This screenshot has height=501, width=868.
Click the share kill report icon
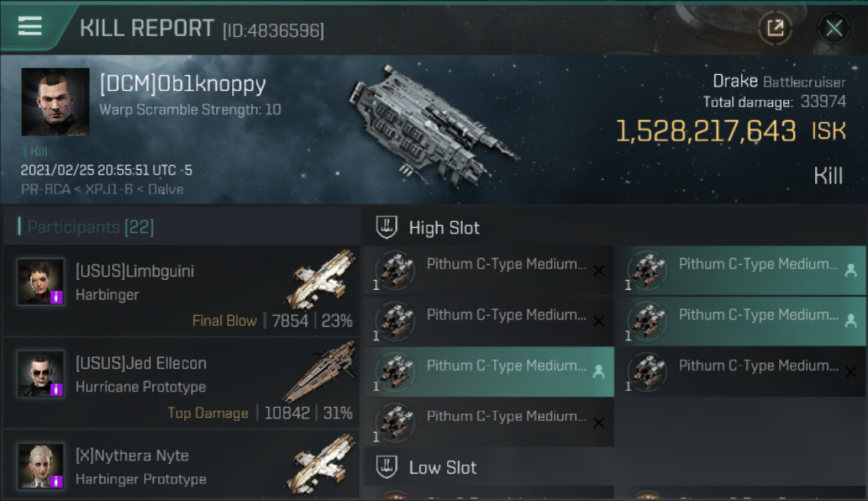[x=775, y=28]
